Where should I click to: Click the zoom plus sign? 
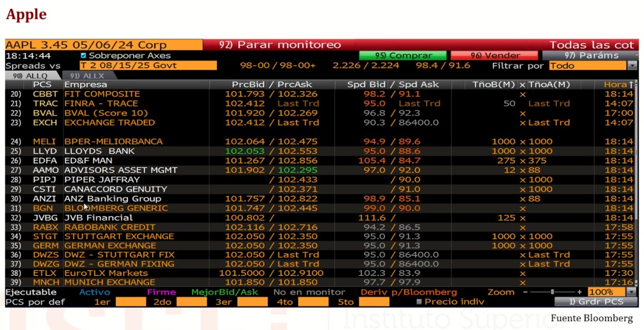tap(579, 292)
